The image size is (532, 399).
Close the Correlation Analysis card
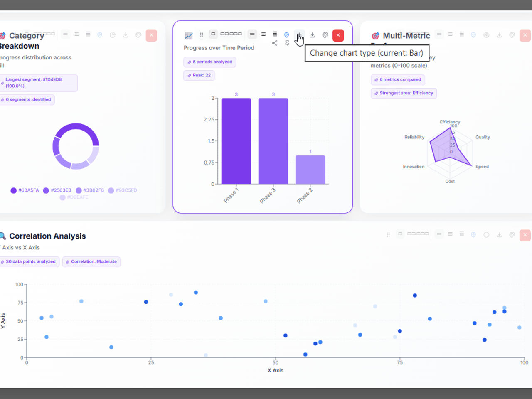coord(525,235)
